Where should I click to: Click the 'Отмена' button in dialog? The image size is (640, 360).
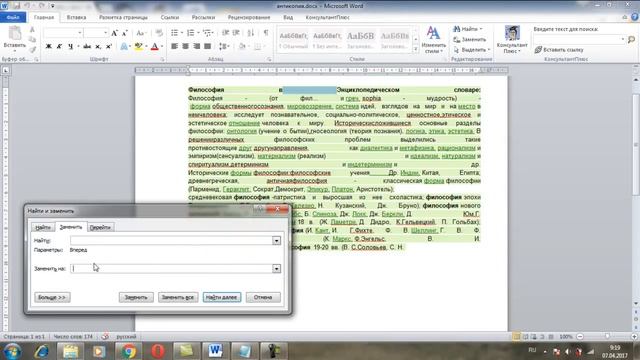click(x=263, y=297)
